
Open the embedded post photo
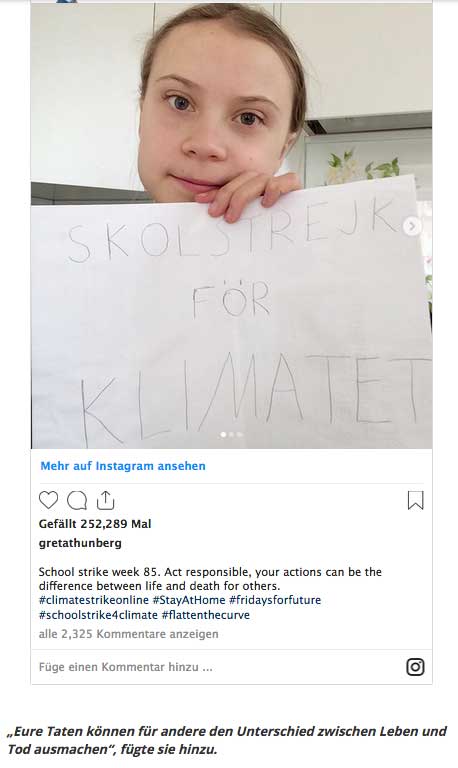click(x=232, y=225)
